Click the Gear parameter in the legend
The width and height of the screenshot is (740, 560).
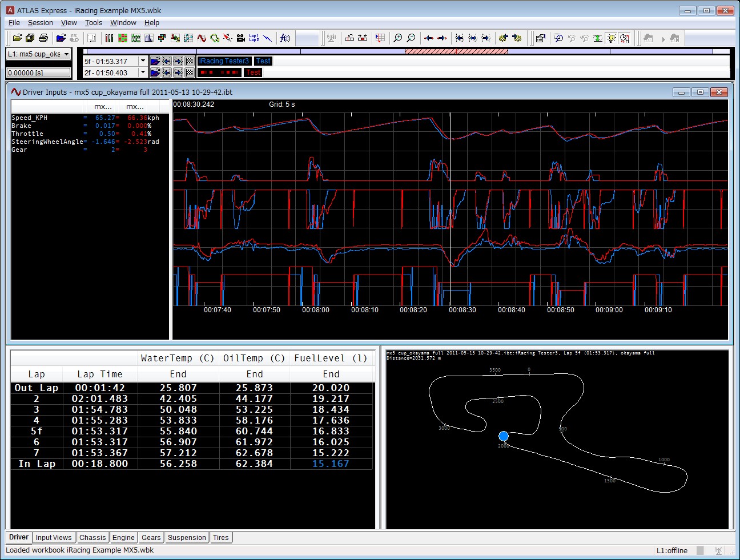coord(19,150)
